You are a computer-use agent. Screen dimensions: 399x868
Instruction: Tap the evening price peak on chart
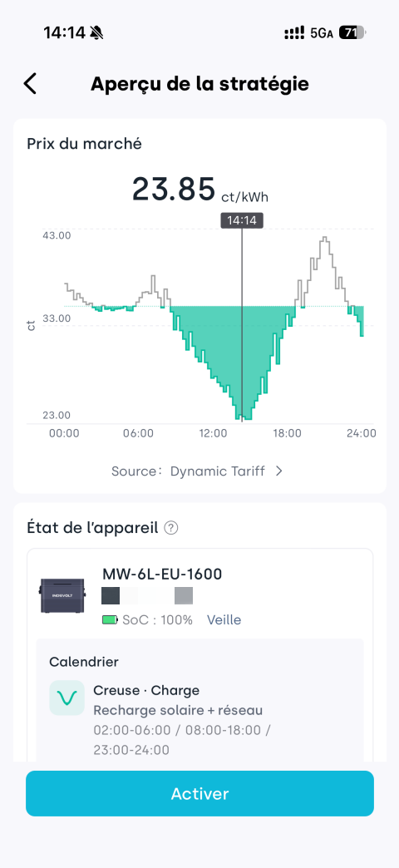(x=325, y=241)
